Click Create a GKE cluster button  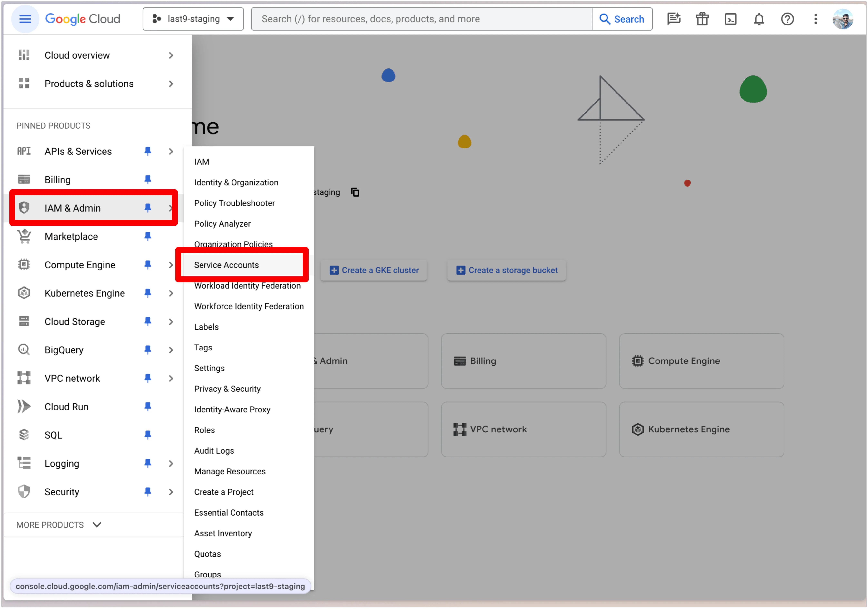click(x=374, y=270)
